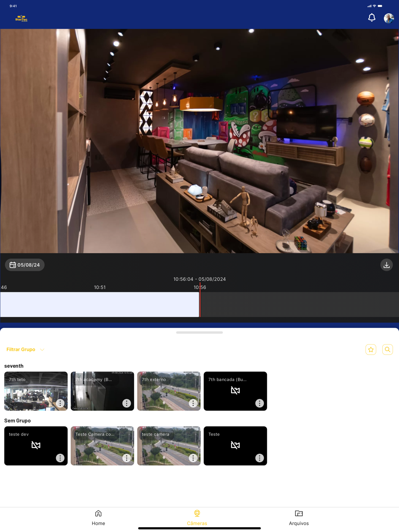The width and height of the screenshot is (399, 532).
Task: Tap the live camera video view
Action: [199, 141]
